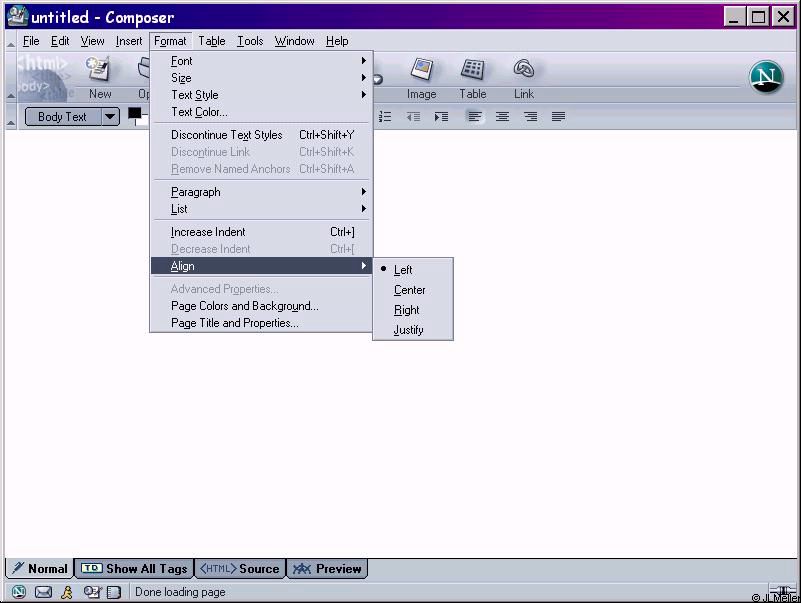Open the File menu
Viewport: 801px width, 603px height.
pyautogui.click(x=31, y=41)
